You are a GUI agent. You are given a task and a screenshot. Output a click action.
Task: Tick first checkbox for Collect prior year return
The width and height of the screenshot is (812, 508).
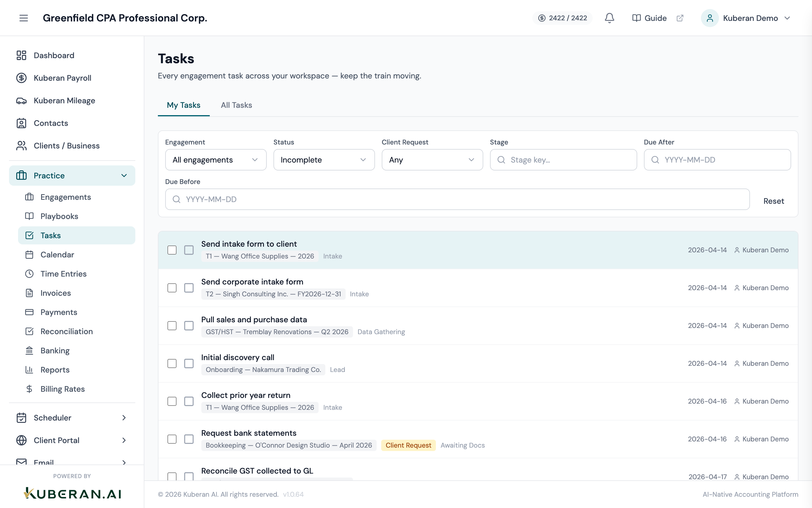[172, 401]
